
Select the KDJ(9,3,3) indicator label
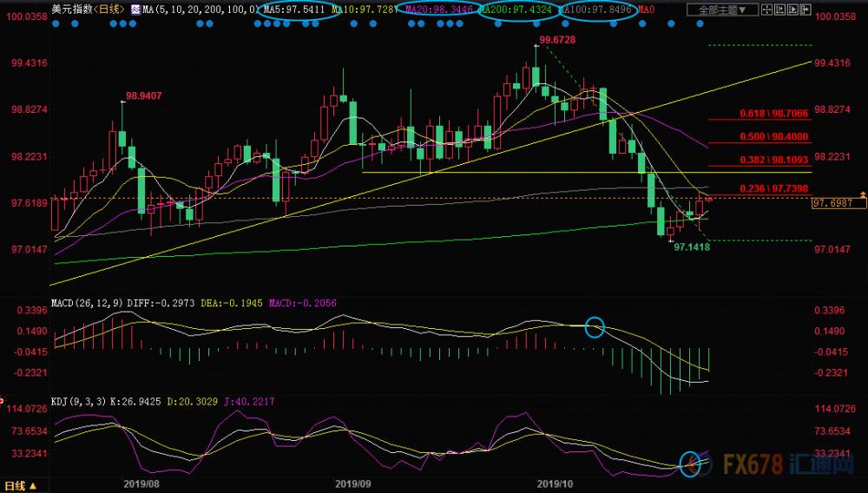tap(80, 401)
